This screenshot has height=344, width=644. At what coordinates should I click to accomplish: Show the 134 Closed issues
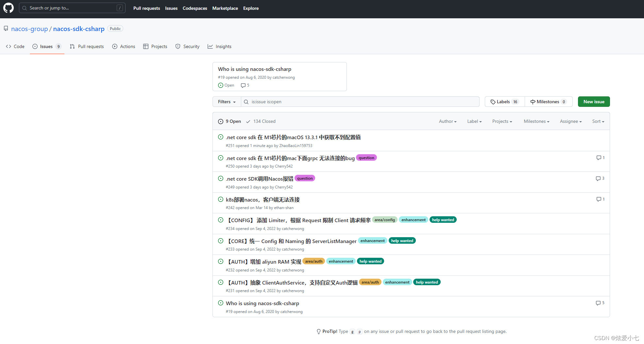261,122
